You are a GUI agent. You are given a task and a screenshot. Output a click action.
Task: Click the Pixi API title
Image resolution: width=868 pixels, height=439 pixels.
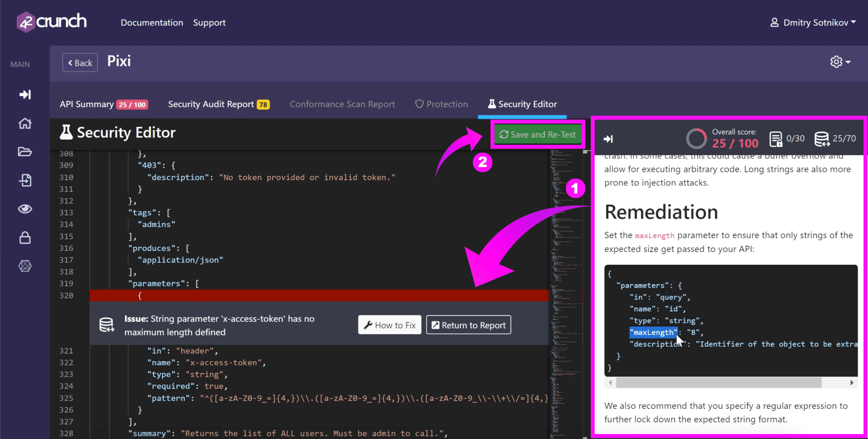click(119, 61)
